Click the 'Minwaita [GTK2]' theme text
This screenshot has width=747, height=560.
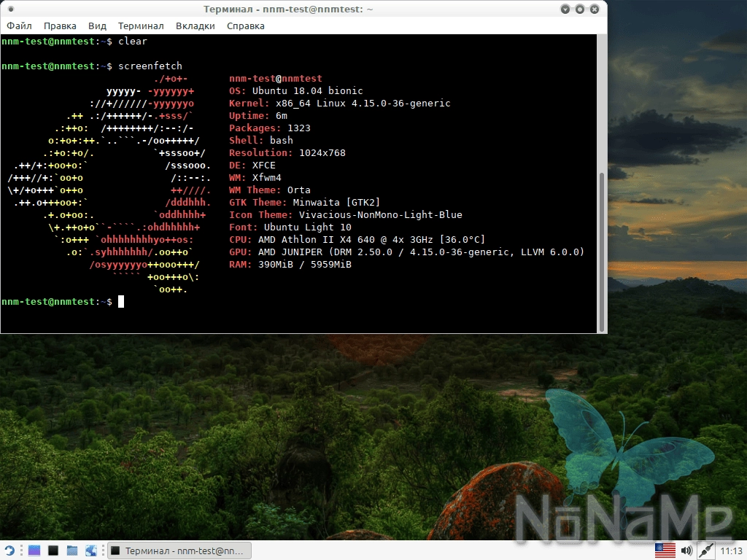tap(336, 202)
